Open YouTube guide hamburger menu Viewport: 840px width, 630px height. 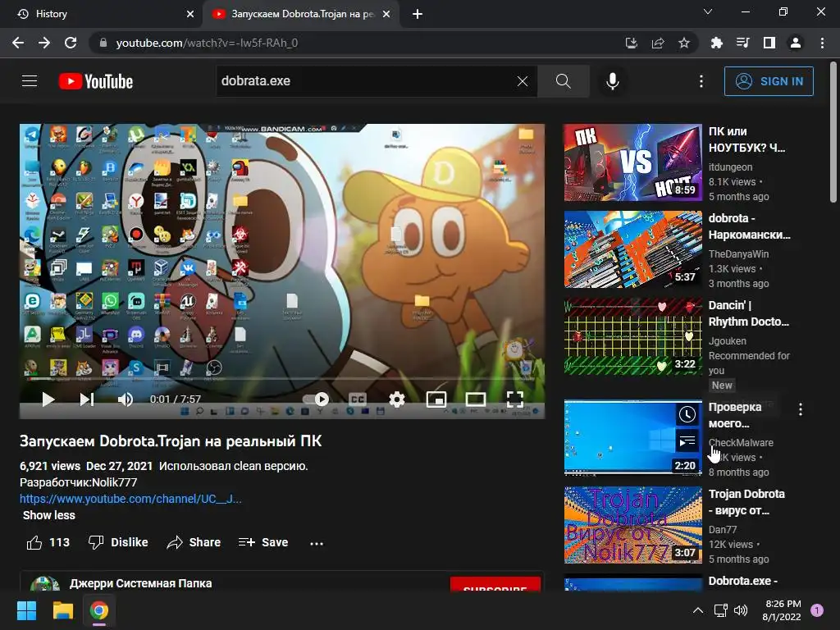coord(30,81)
